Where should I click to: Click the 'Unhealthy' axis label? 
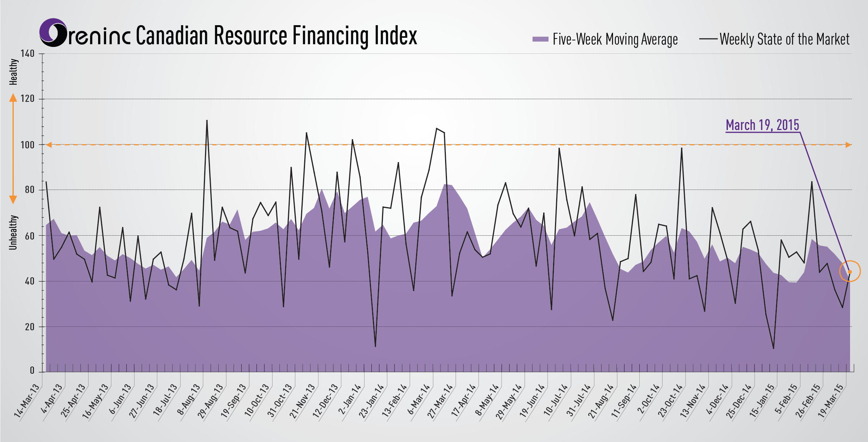tap(13, 232)
